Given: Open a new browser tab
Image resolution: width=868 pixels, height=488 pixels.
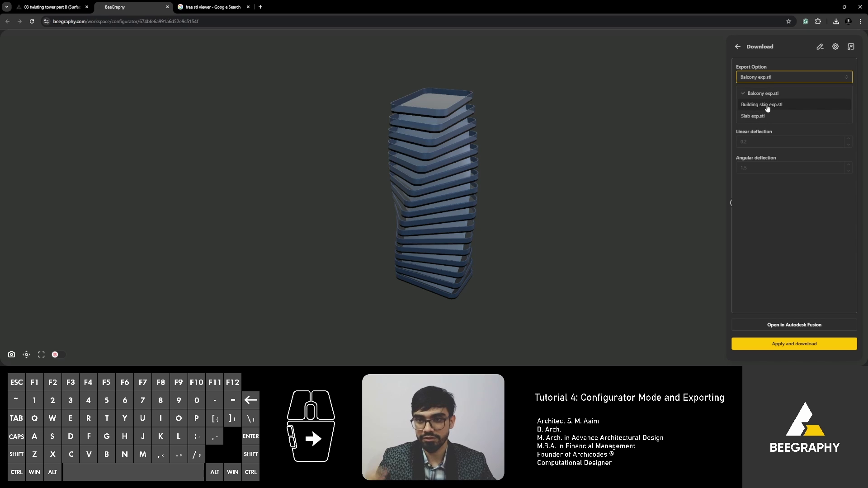Looking at the screenshot, I should (x=260, y=7).
